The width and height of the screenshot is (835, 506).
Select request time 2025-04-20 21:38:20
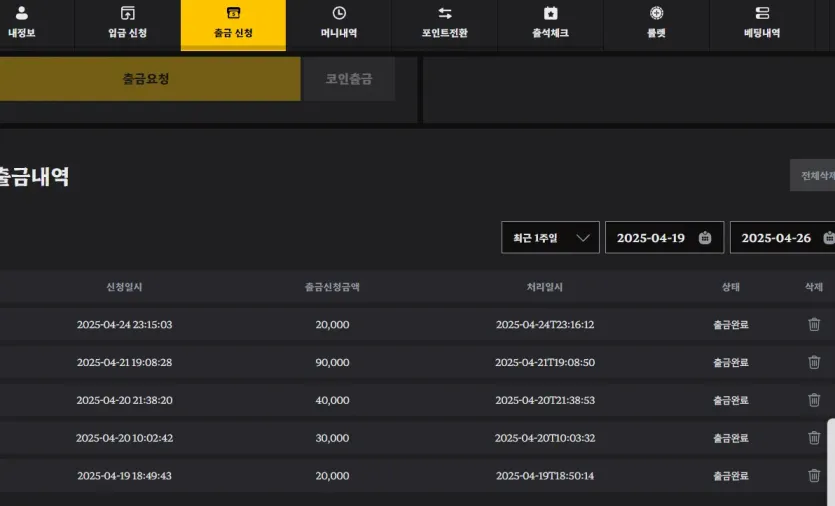click(x=125, y=400)
